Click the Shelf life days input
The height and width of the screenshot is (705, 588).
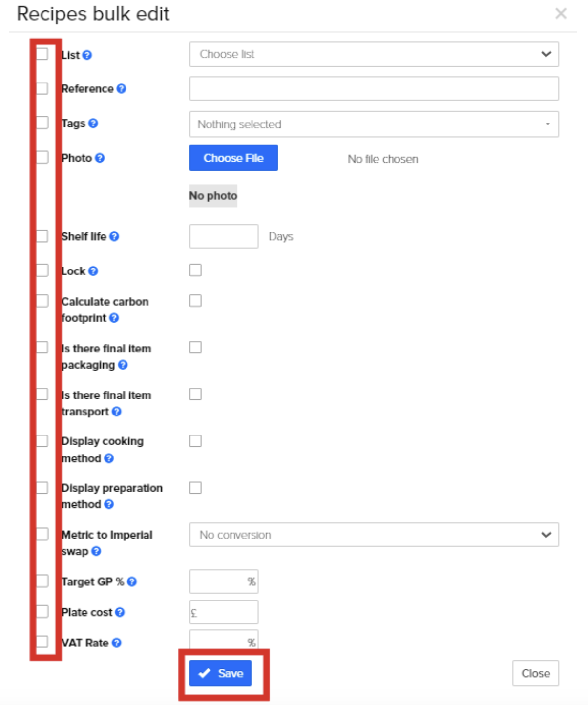(224, 236)
